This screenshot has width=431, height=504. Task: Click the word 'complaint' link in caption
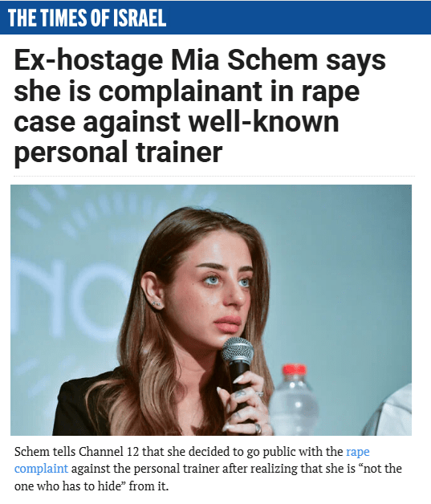pyautogui.click(x=41, y=469)
